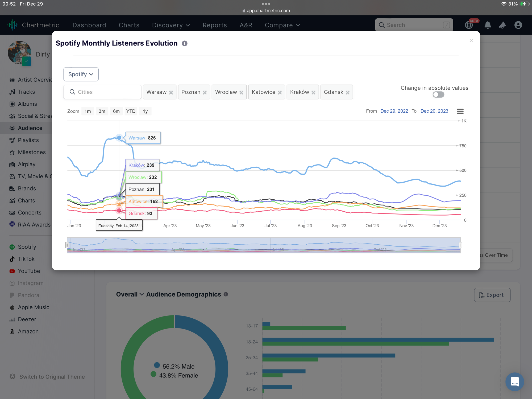This screenshot has height=399, width=532.
Task: Click the globe language beta icon
Action: (x=469, y=25)
